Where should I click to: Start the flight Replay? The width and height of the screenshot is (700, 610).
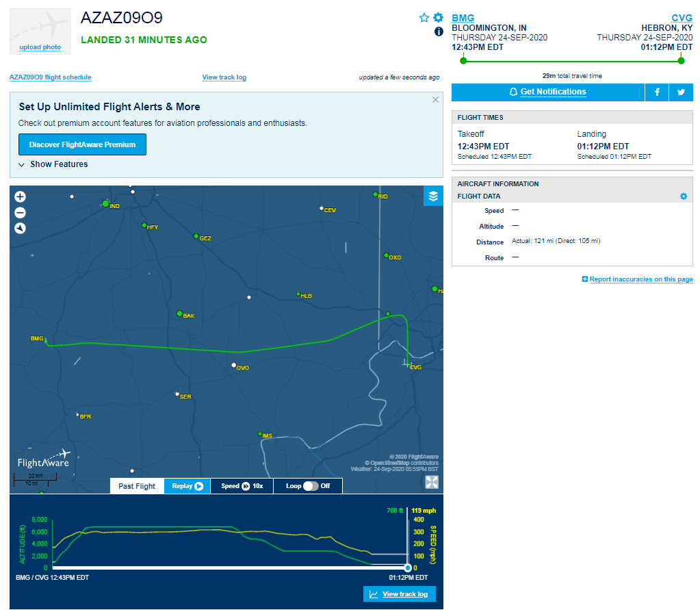pyautogui.click(x=187, y=486)
